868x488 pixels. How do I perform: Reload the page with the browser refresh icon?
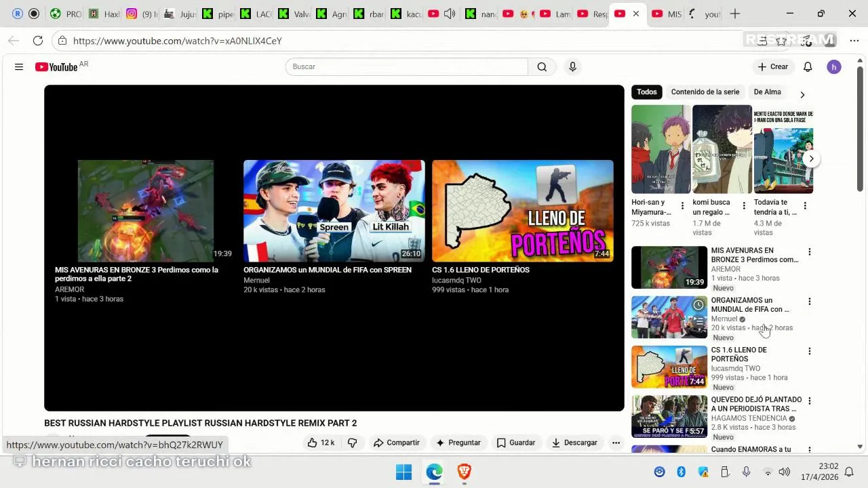click(38, 41)
